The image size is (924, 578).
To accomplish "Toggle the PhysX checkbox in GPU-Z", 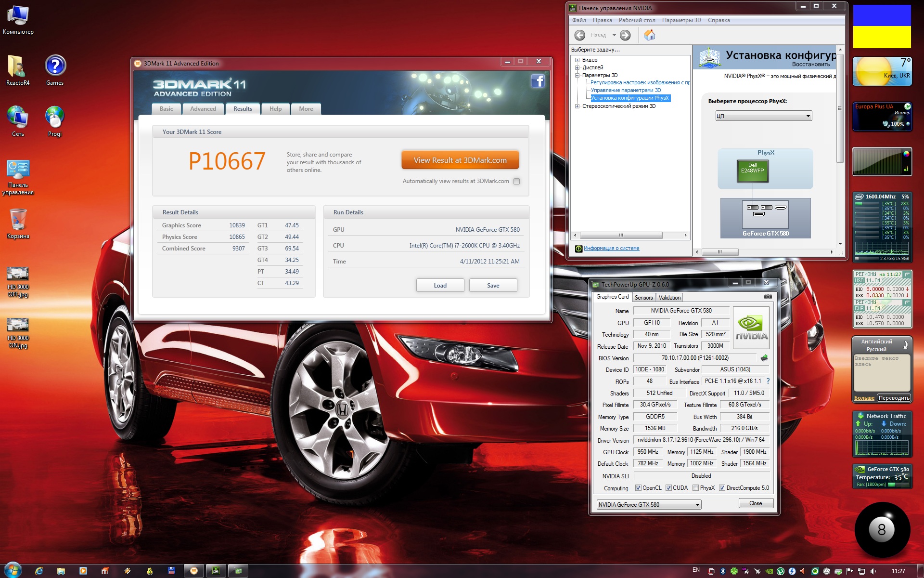I will coord(695,488).
